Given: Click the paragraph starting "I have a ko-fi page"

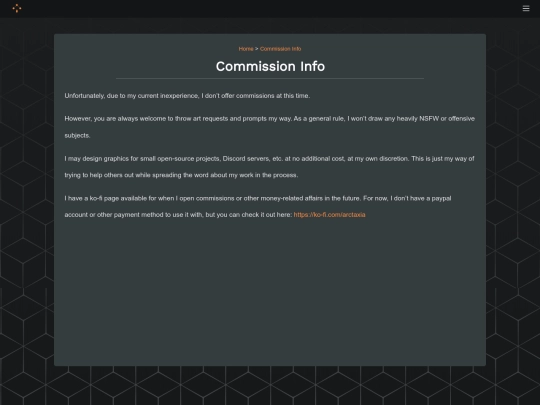Looking at the screenshot, I should pos(258,206).
